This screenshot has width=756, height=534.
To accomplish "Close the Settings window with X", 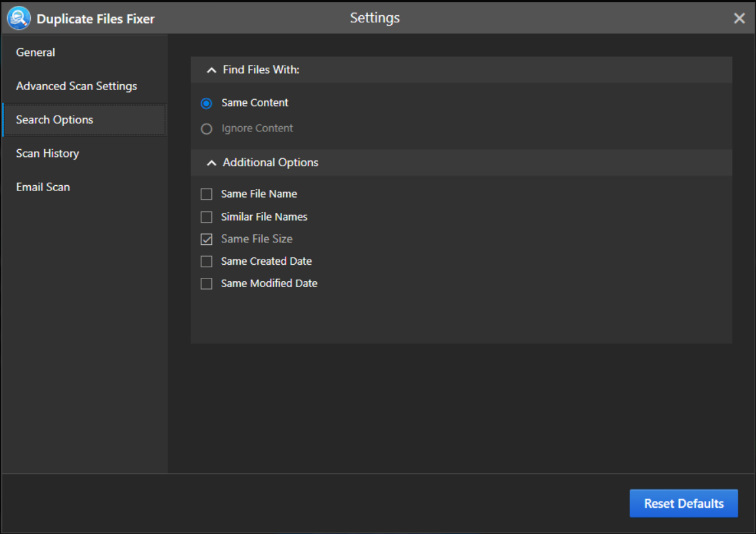I will 739,18.
